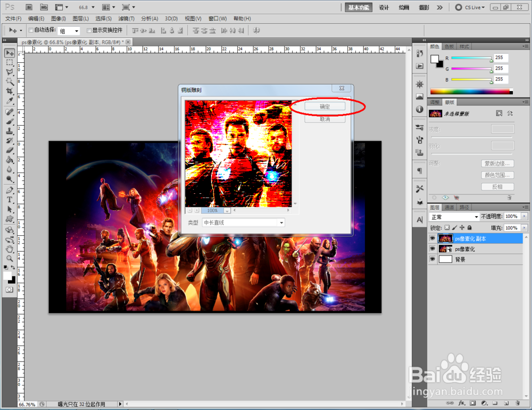The image size is (532, 410).
Task: Select the 基本功能 workspace button
Action: click(359, 7)
